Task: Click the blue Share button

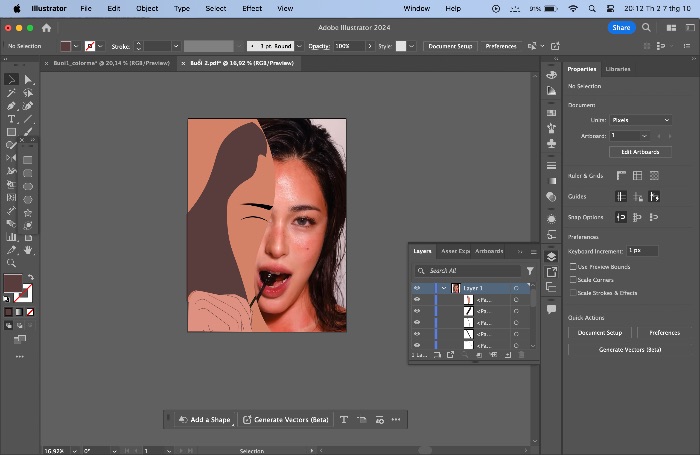Action: tap(621, 28)
